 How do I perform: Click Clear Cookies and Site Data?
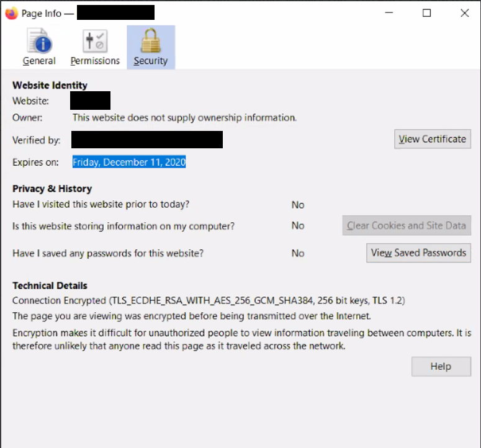407,226
